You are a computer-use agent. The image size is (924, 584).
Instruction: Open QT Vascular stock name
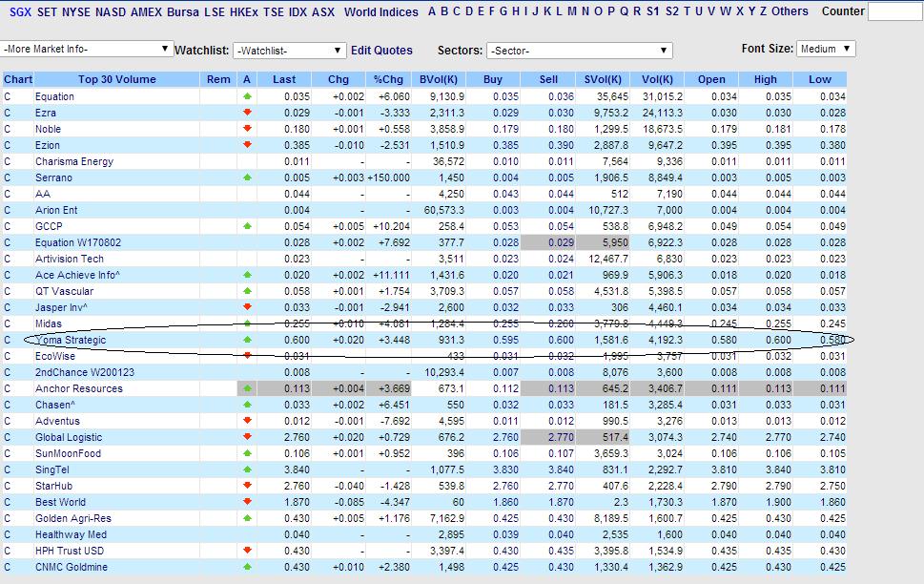(x=64, y=291)
